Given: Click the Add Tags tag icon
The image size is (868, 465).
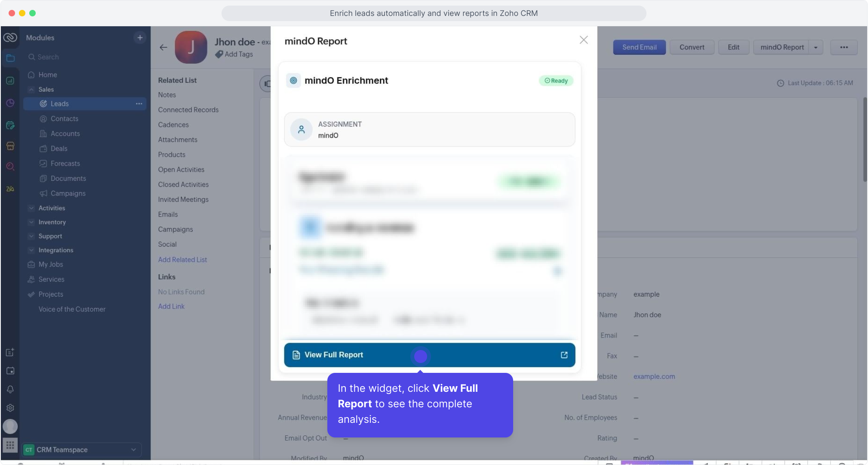Looking at the screenshot, I should (x=219, y=54).
